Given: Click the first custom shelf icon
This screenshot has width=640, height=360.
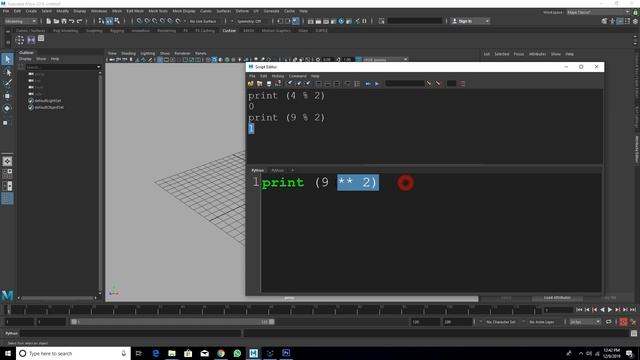Looking at the screenshot, I should pyautogui.click(x=20, y=40).
